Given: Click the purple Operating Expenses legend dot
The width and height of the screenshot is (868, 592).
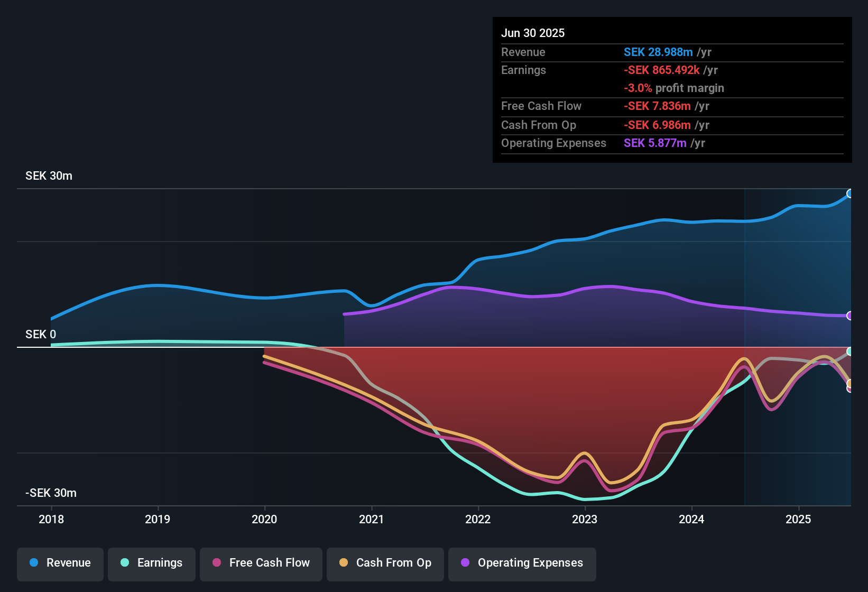Looking at the screenshot, I should 464,563.
